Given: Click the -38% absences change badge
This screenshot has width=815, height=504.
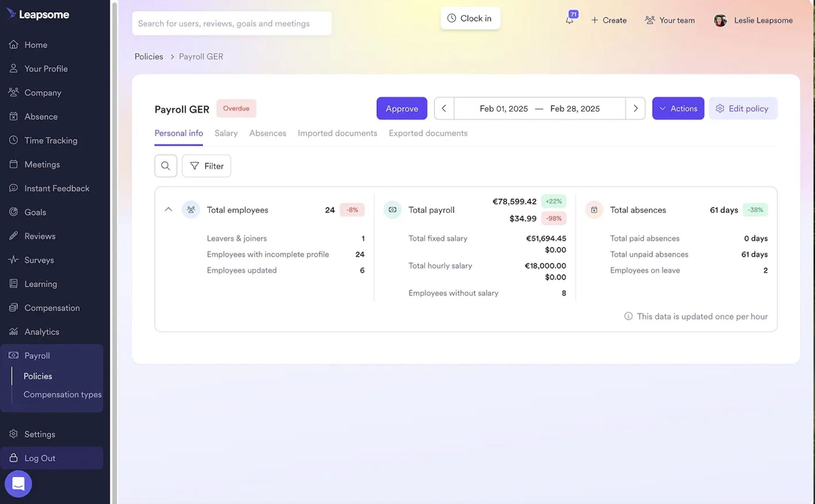Looking at the screenshot, I should tap(755, 210).
